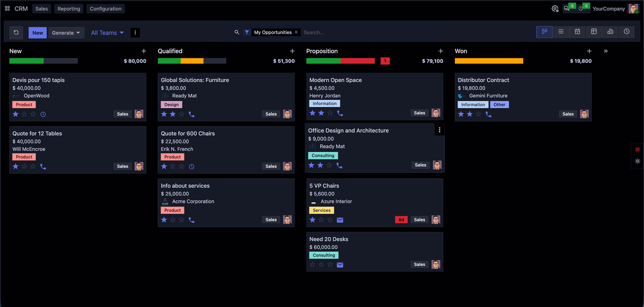The image size is (644, 307).
Task: Open the All Teams dropdown
Action: 107,33
